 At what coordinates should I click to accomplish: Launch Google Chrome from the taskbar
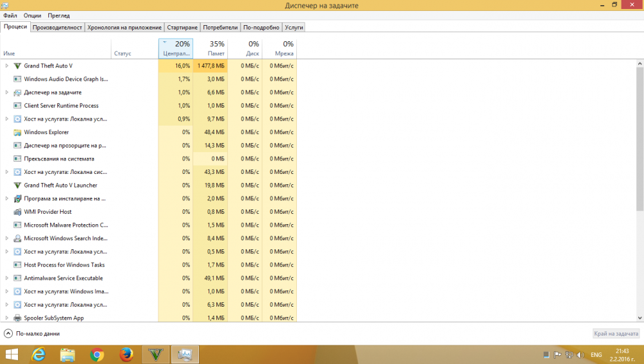(97, 354)
